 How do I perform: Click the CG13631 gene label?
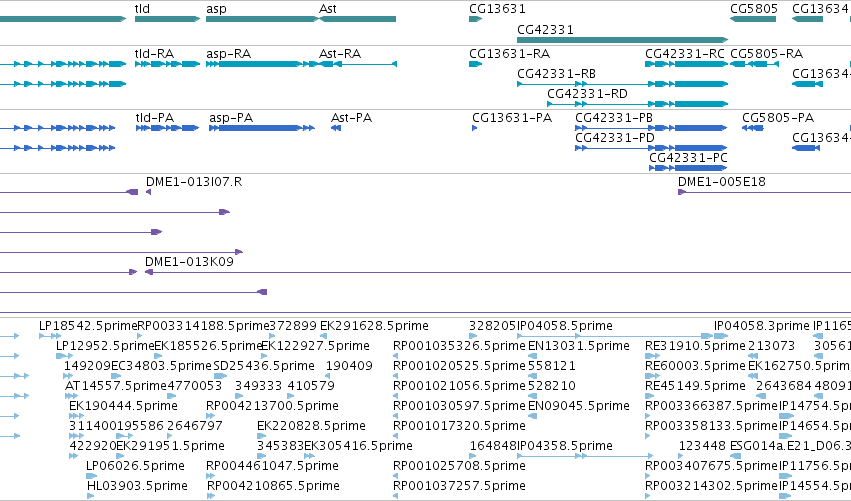[497, 9]
